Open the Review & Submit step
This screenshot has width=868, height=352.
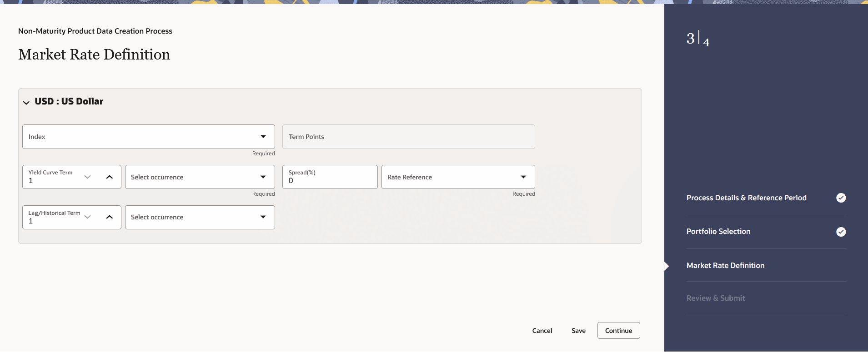pyautogui.click(x=716, y=298)
